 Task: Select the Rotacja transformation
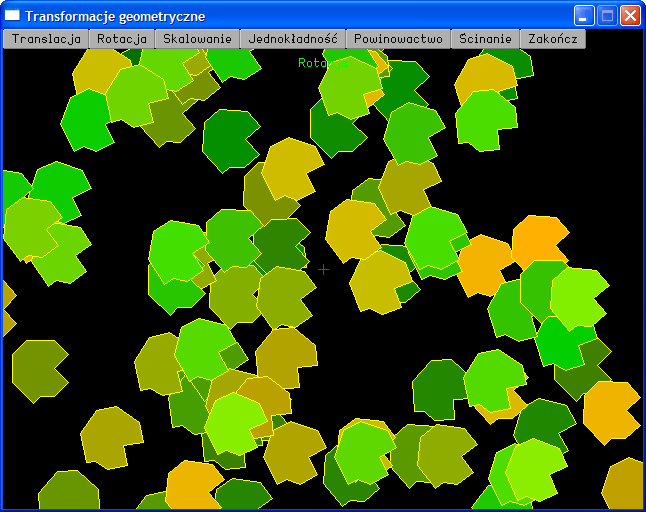tap(122, 39)
